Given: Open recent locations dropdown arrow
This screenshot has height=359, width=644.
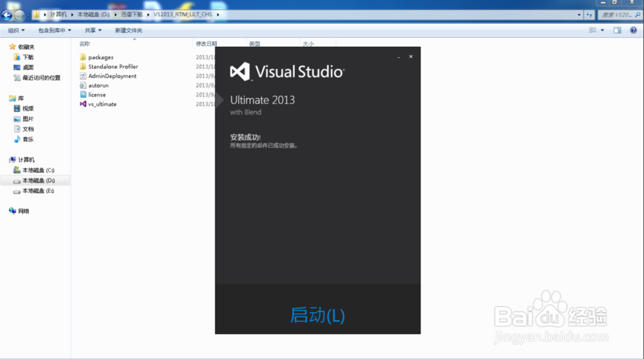Looking at the screenshot, I should pyautogui.click(x=28, y=15).
